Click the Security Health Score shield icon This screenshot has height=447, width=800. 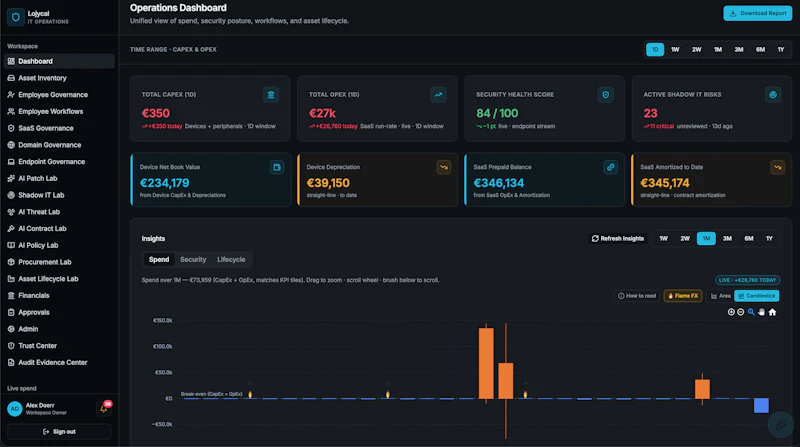coord(606,95)
